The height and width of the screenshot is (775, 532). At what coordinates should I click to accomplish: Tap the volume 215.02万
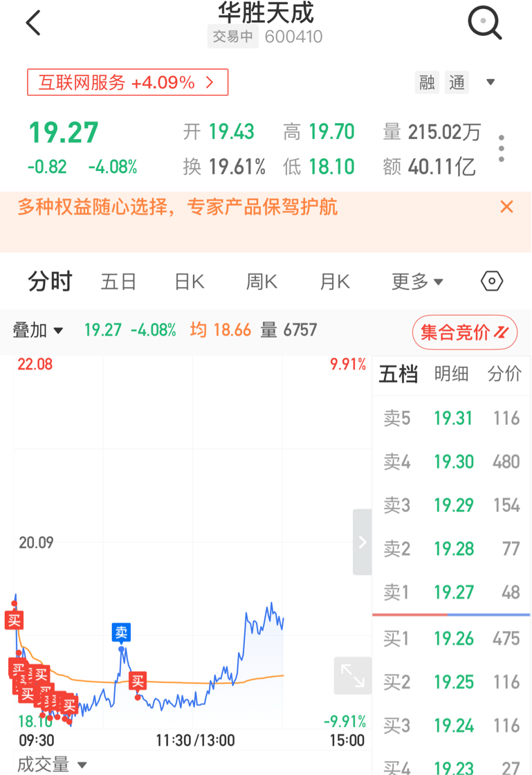tap(445, 132)
